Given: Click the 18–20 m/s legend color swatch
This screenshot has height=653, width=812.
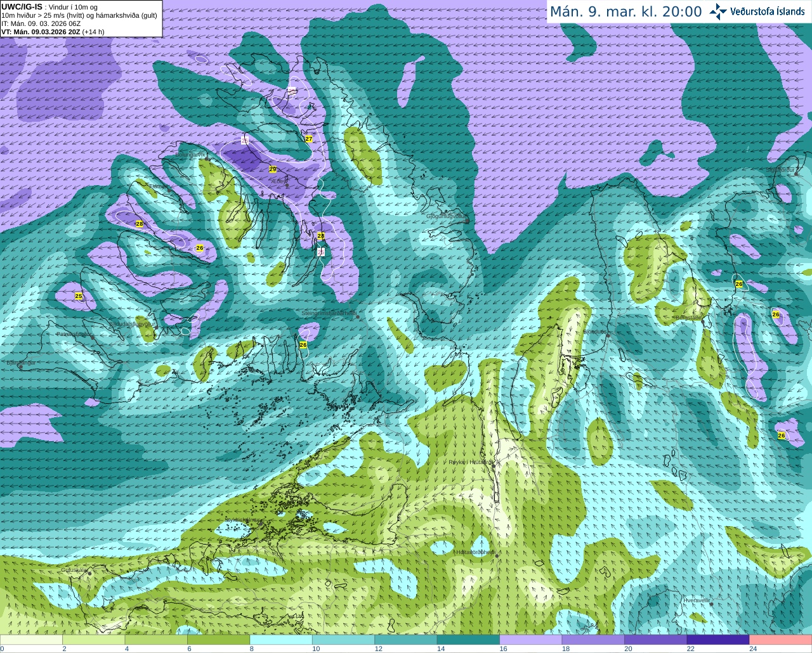Looking at the screenshot, I should click(x=593, y=640).
